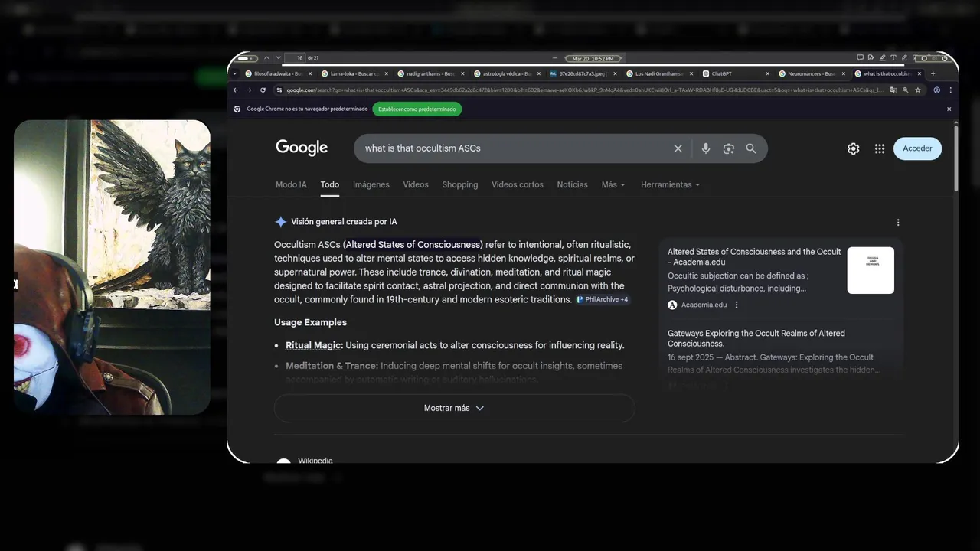Select the Imágenes results tab
Image resolution: width=980 pixels, height=551 pixels.
pyautogui.click(x=371, y=184)
